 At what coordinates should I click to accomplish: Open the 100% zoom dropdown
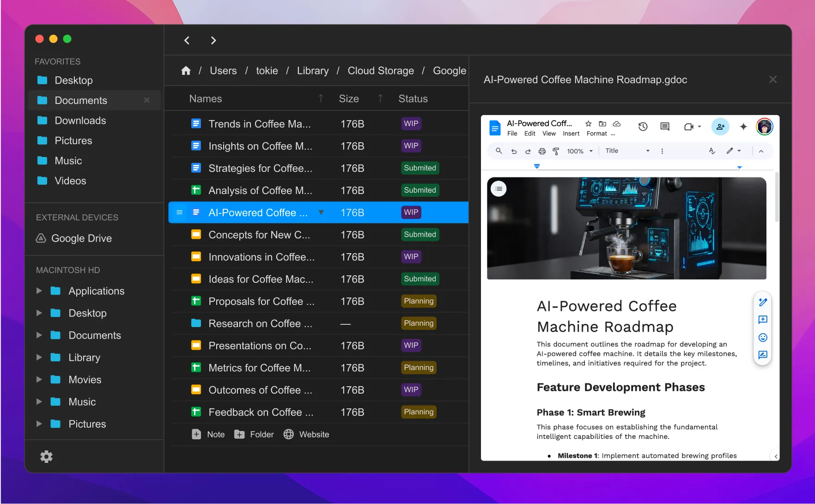coord(579,151)
